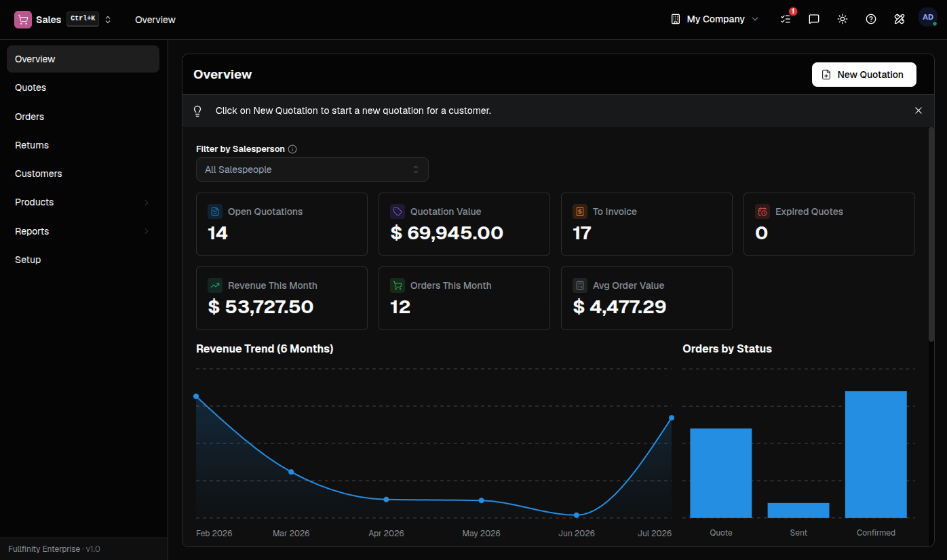Screen dimensions: 947x560
Task: Click the Jul 2026 point on revenue chart
Action: (x=672, y=418)
